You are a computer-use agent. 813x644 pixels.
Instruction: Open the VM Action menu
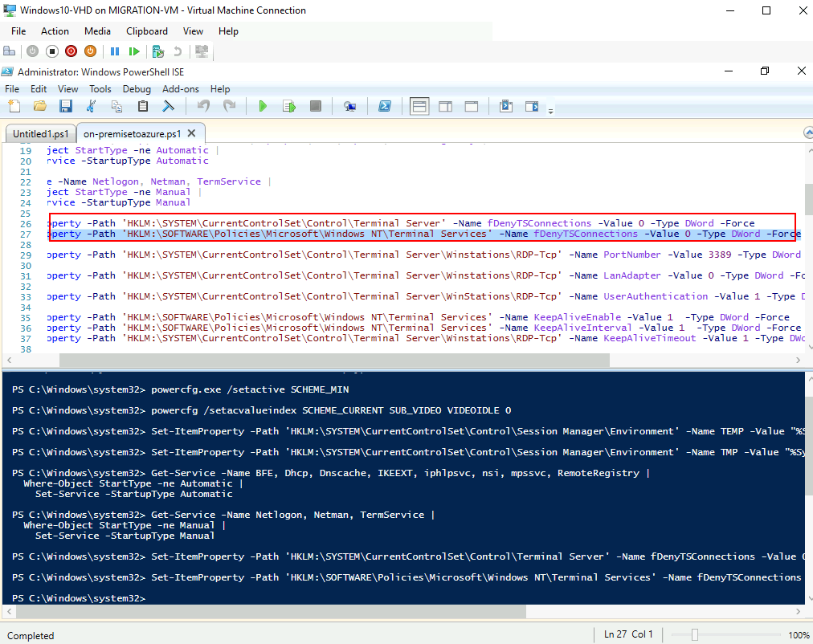[55, 31]
